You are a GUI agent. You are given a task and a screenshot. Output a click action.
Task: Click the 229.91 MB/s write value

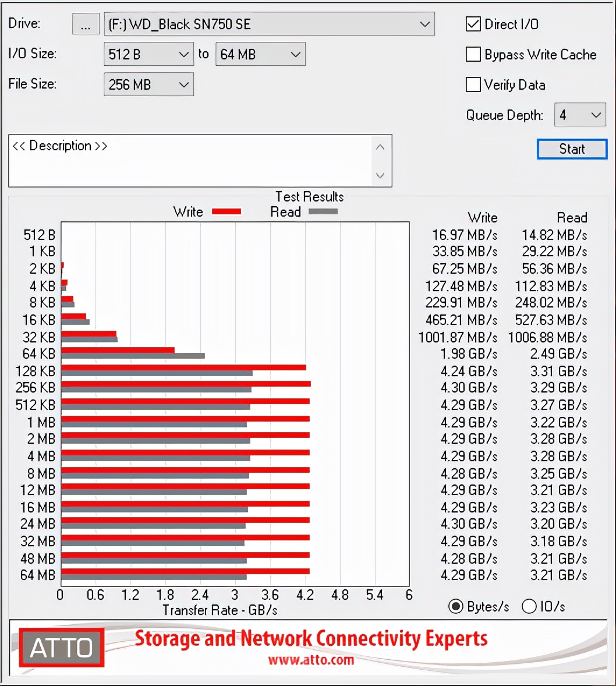[x=461, y=303]
